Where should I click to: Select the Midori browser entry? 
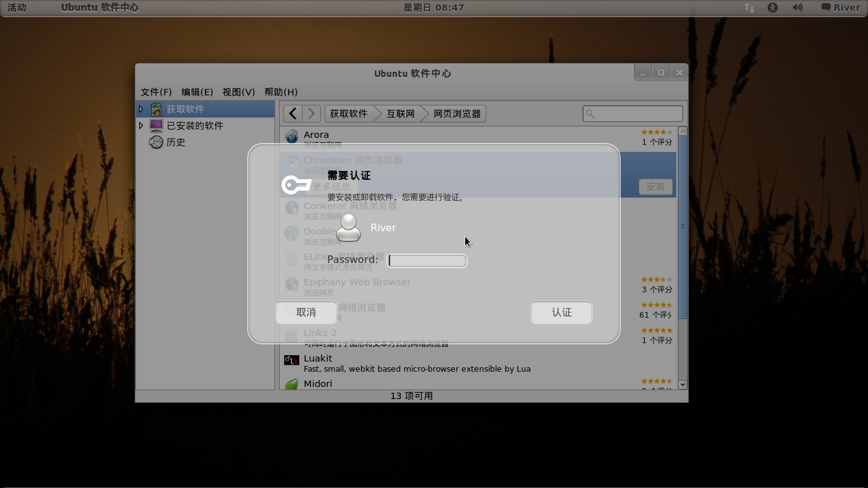(478, 383)
